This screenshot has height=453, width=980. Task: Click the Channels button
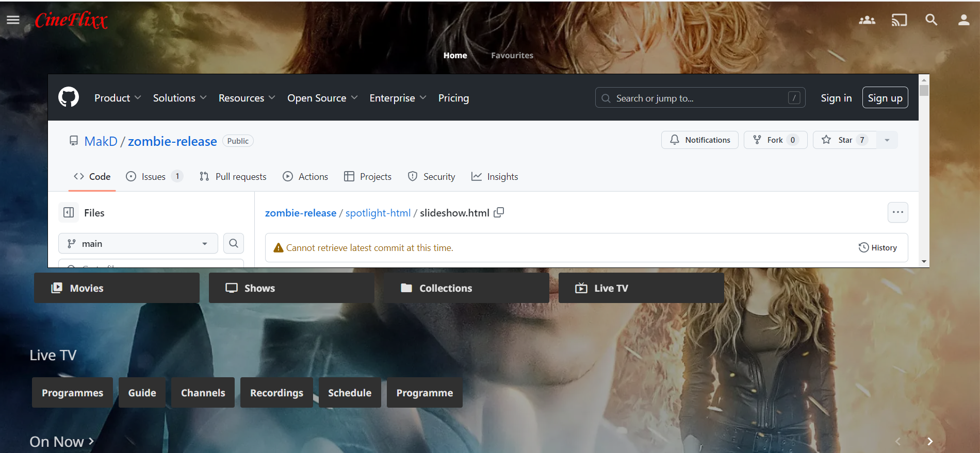(203, 393)
